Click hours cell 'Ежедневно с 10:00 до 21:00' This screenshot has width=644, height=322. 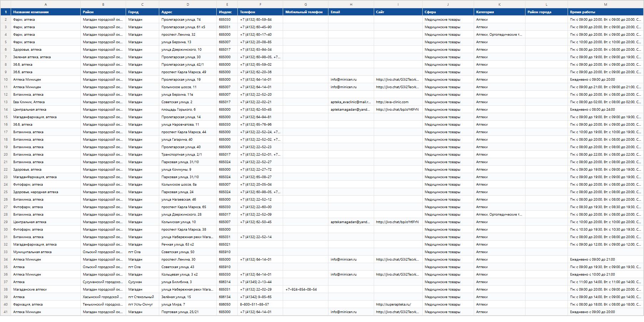605,275
